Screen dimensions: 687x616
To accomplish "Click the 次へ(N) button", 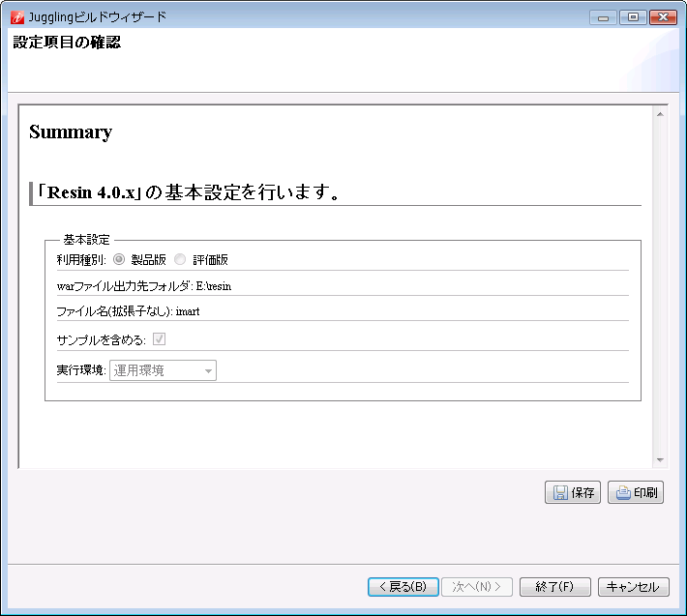I will click(477, 587).
